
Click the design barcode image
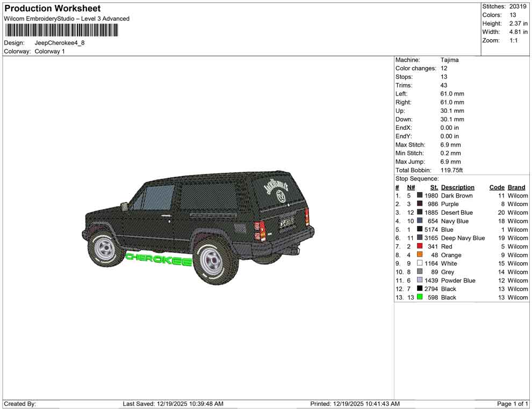[62, 30]
